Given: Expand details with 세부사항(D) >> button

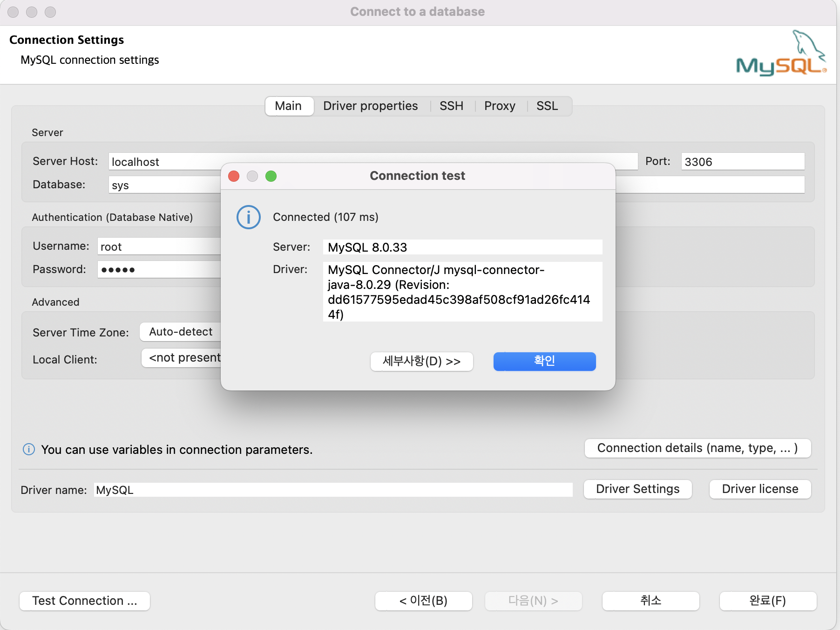Looking at the screenshot, I should point(422,362).
